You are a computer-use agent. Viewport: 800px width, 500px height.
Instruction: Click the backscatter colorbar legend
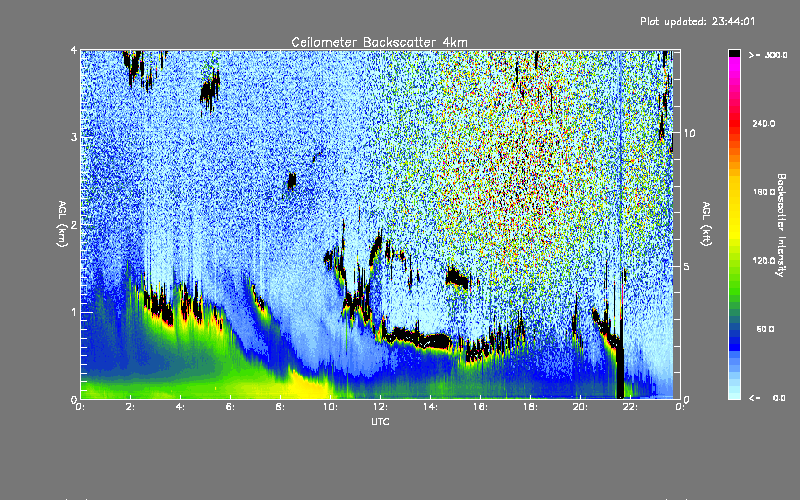coord(734,224)
